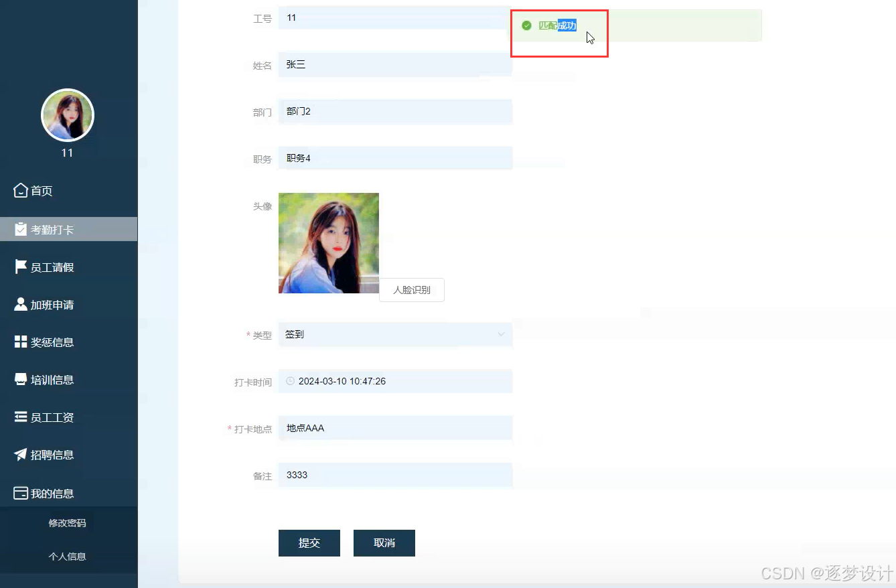This screenshot has height=588, width=896.
Task: Click the card icon beside 我的信息
Action: pyautogui.click(x=21, y=494)
